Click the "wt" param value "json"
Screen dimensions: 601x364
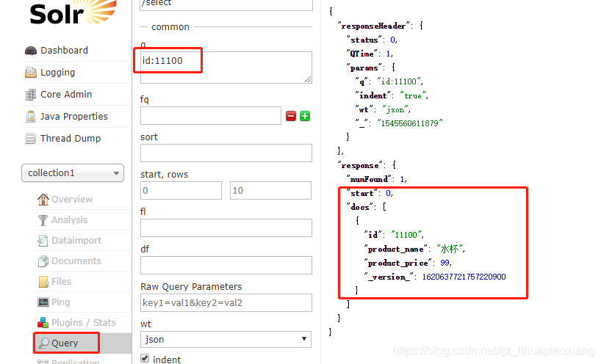pos(395,110)
